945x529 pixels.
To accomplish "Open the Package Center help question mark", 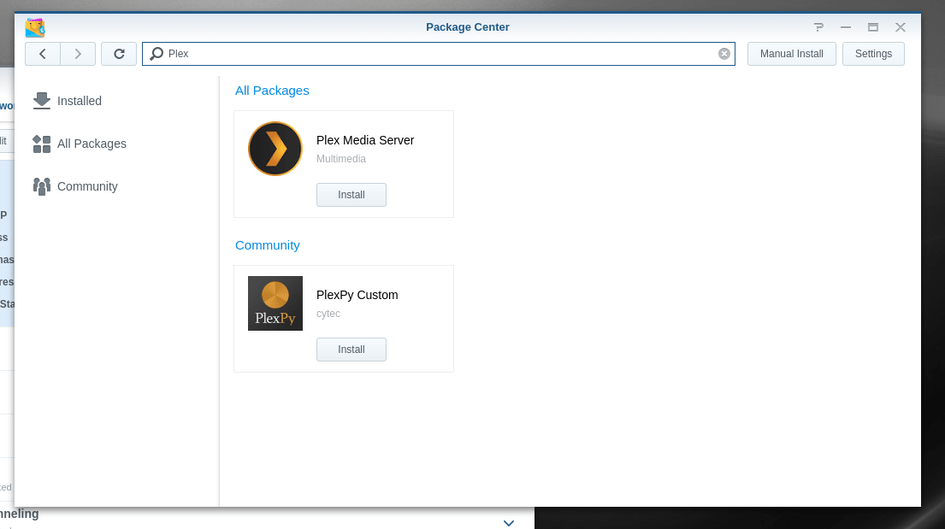I will (818, 27).
